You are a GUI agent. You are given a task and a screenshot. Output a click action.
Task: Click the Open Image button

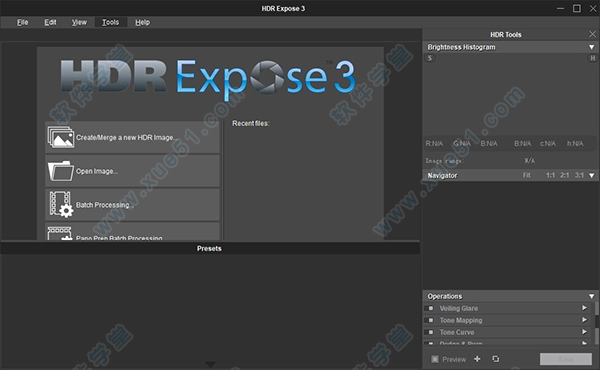pyautogui.click(x=132, y=171)
